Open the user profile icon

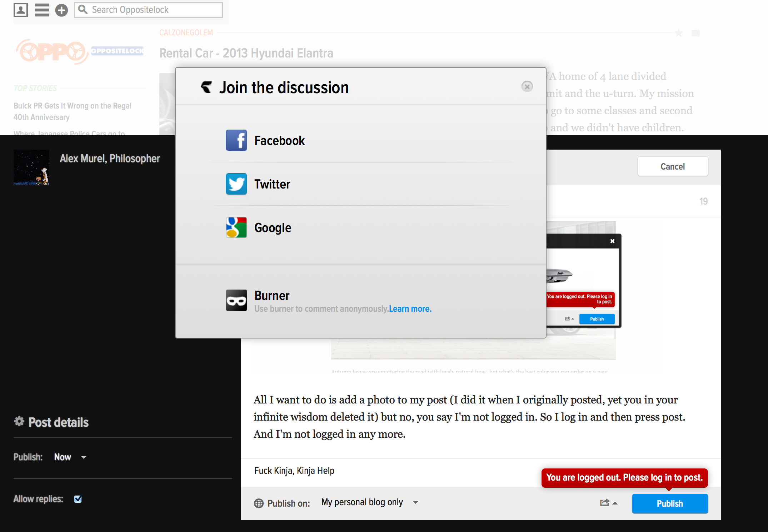click(x=20, y=10)
